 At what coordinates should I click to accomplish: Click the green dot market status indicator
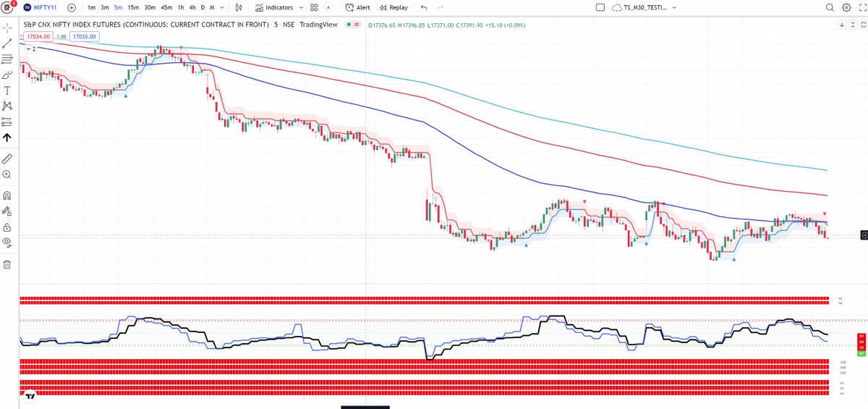pos(349,25)
